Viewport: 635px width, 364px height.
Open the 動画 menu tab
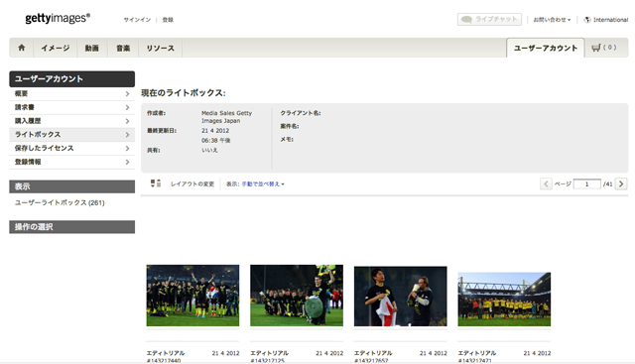click(92, 48)
